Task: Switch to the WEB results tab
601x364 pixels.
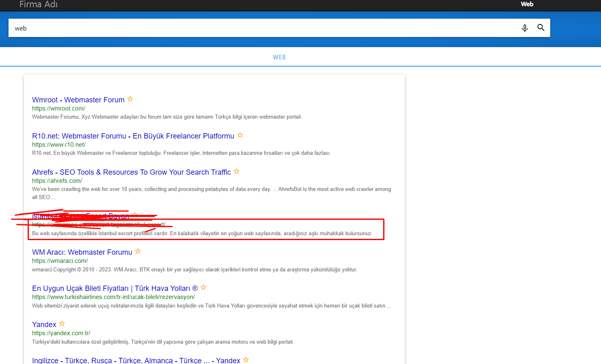Action: (279, 57)
